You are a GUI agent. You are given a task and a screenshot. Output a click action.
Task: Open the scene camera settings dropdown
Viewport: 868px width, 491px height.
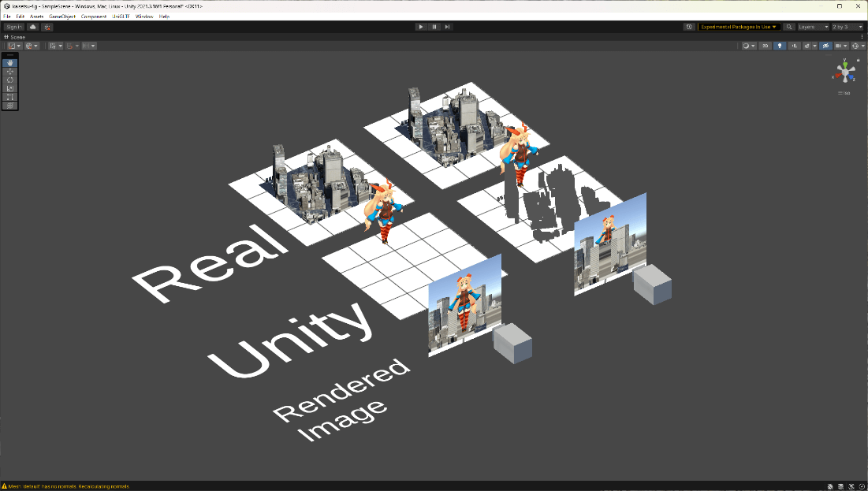[841, 46]
